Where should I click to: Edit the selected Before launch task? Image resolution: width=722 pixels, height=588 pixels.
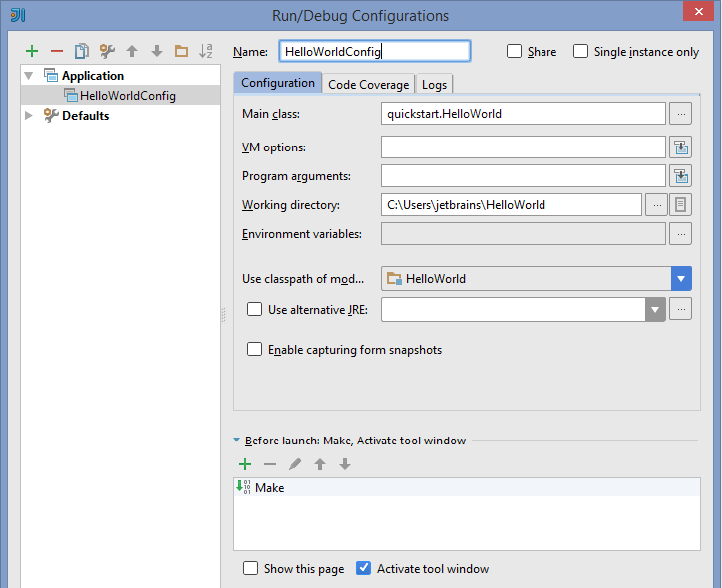point(295,464)
